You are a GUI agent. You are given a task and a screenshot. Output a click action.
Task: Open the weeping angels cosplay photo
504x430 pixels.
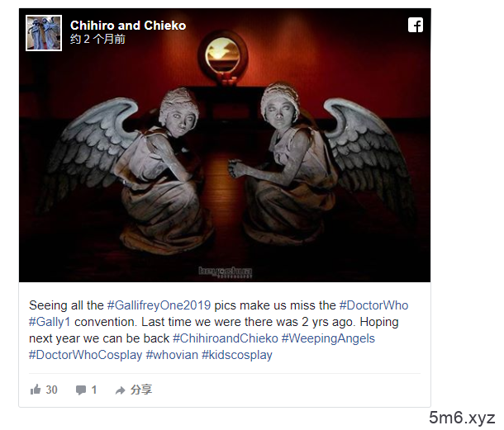pyautogui.click(x=225, y=145)
